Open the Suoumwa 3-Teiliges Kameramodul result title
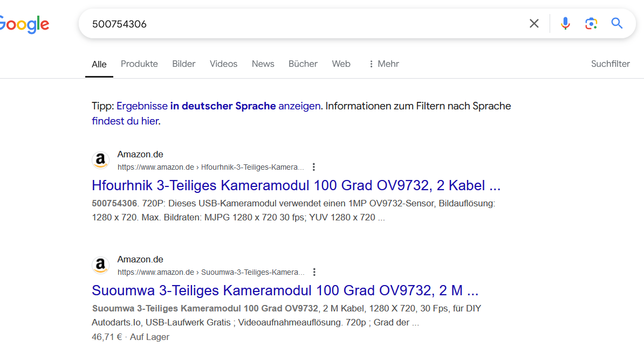The image size is (644, 354). coord(285,290)
